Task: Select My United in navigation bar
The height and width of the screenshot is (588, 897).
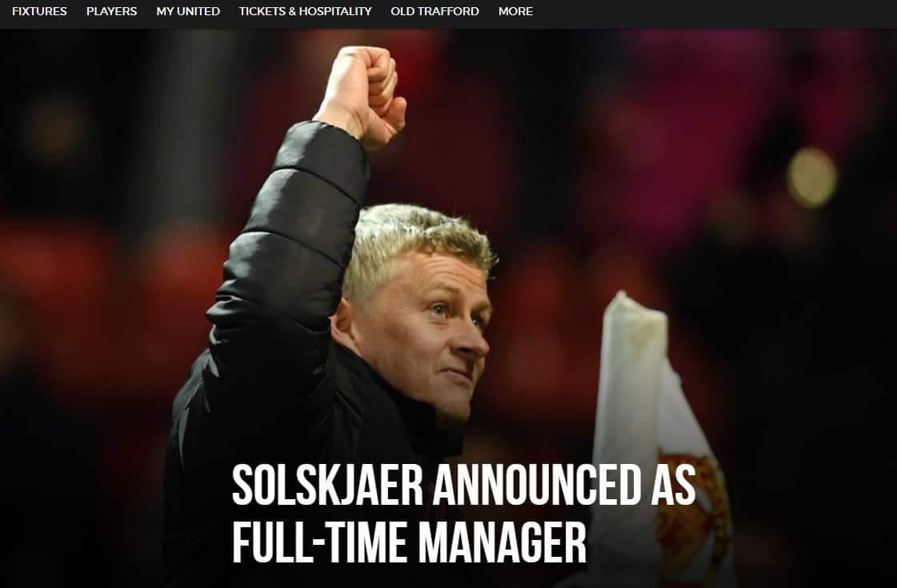Action: (x=188, y=11)
